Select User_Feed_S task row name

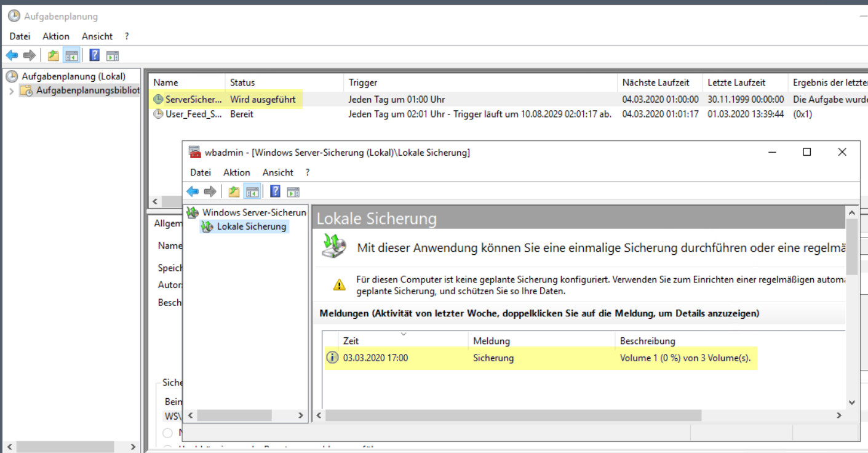193,114
